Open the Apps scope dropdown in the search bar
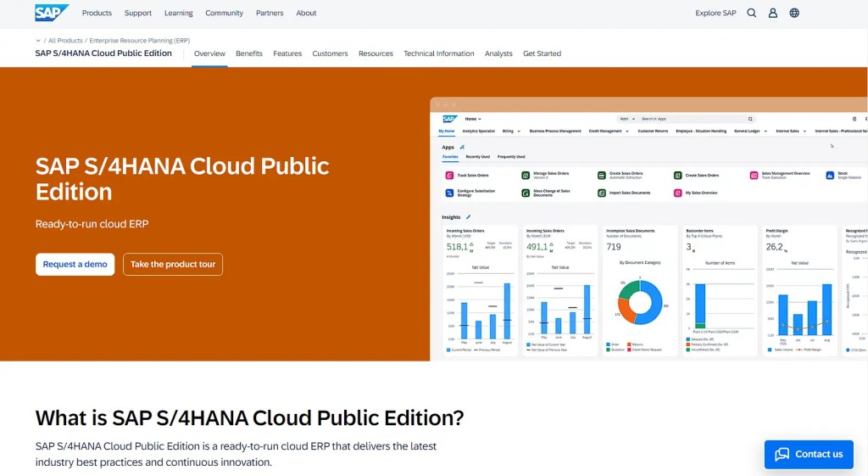This screenshot has height=476, width=868. pyautogui.click(x=626, y=119)
